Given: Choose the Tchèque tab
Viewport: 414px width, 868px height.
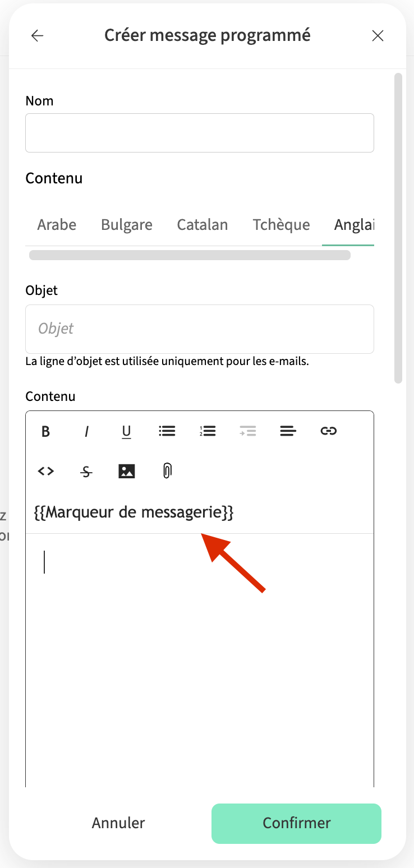Looking at the screenshot, I should point(281,225).
